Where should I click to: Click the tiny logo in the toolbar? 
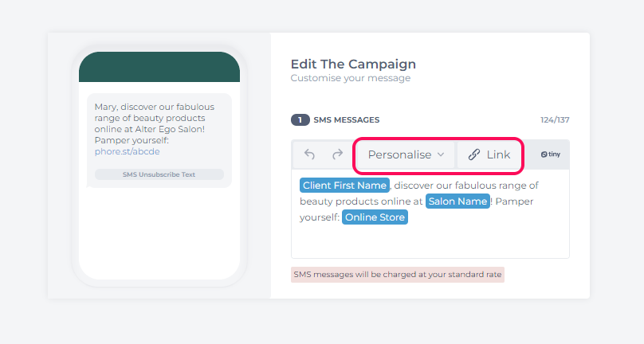pos(551,154)
